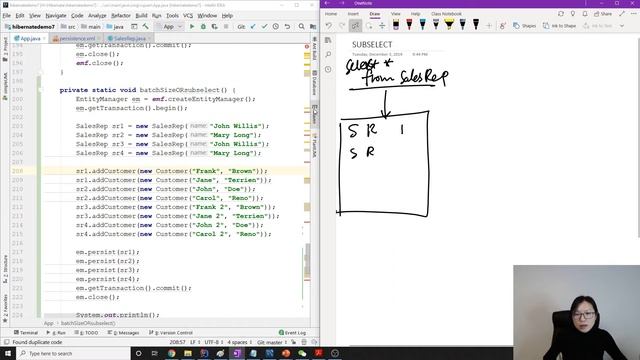Open Messages tool window
The height and width of the screenshot is (360, 640).
click(x=123, y=333)
